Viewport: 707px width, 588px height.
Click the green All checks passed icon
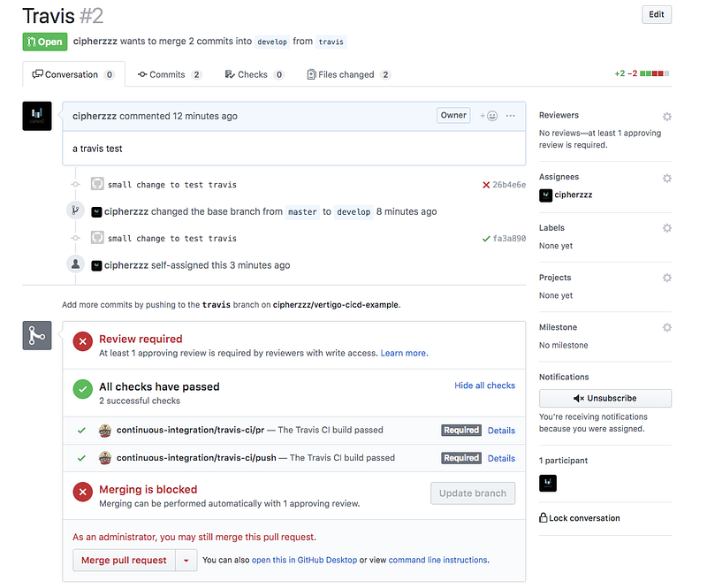83,389
